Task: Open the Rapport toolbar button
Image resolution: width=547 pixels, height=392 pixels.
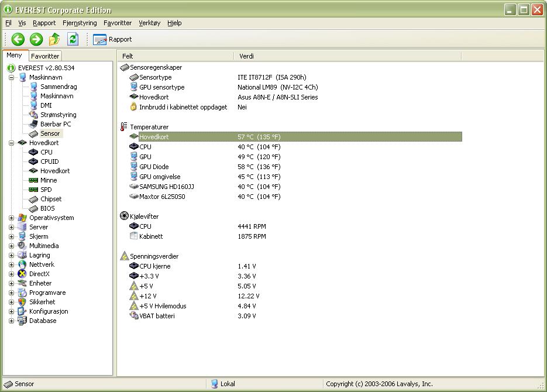Action: pyautogui.click(x=112, y=39)
